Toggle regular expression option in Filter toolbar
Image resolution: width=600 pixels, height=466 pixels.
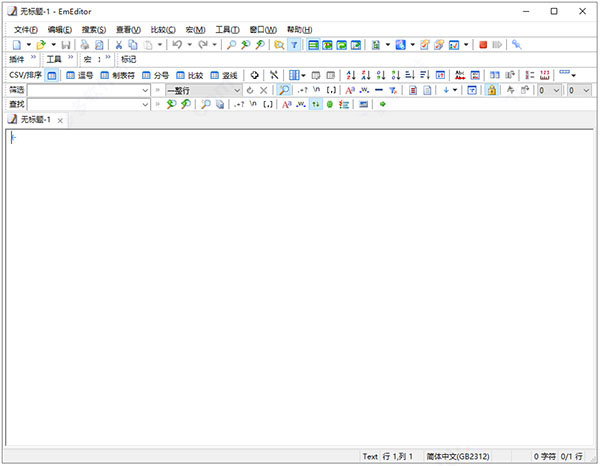point(302,90)
